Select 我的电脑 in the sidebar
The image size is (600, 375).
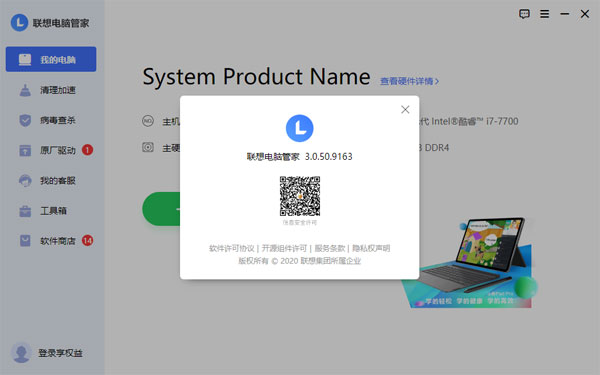coord(51,59)
